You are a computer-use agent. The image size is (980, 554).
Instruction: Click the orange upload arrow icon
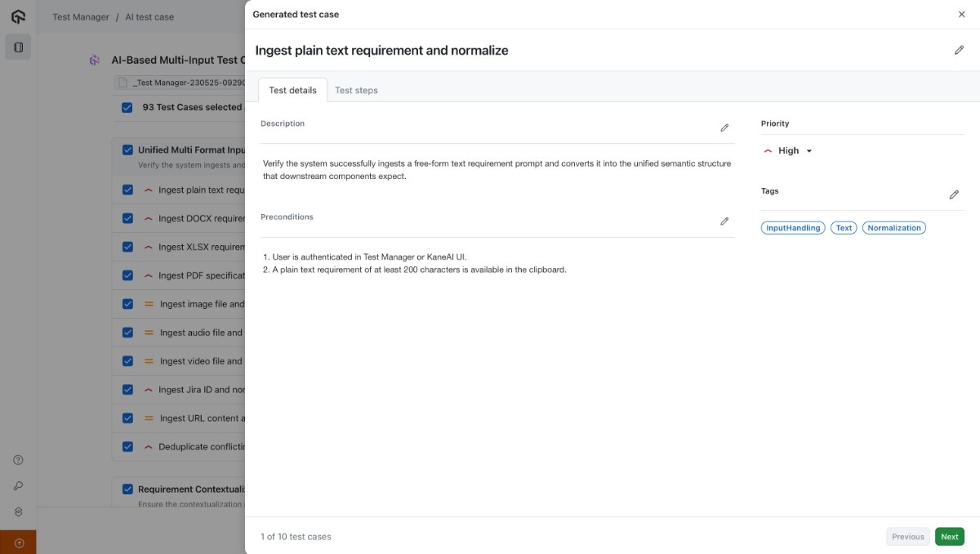tap(18, 543)
